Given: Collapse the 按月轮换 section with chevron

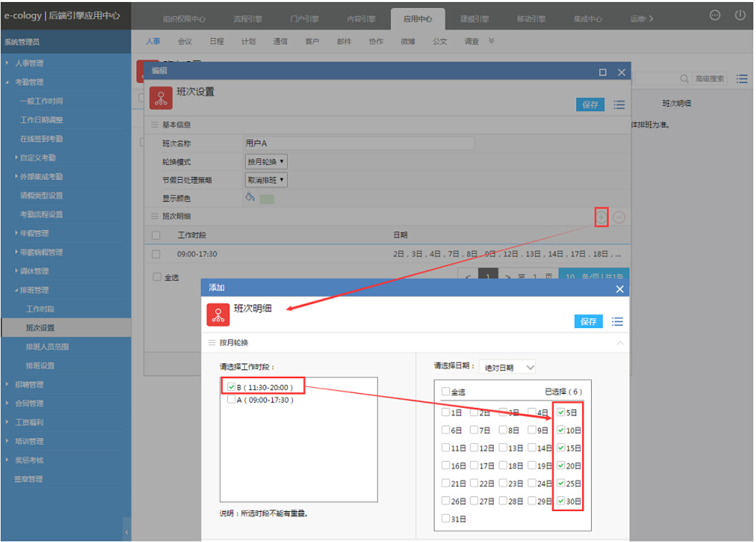Looking at the screenshot, I should pyautogui.click(x=620, y=343).
